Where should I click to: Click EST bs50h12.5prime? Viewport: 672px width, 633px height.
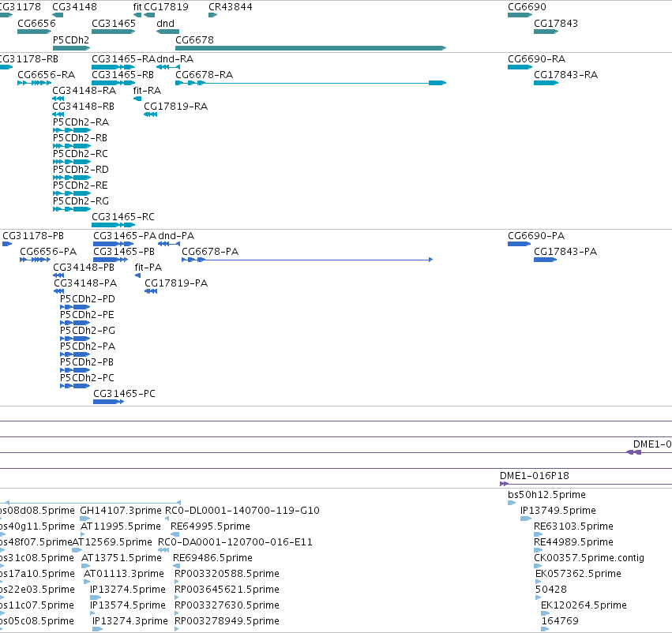pos(547,495)
